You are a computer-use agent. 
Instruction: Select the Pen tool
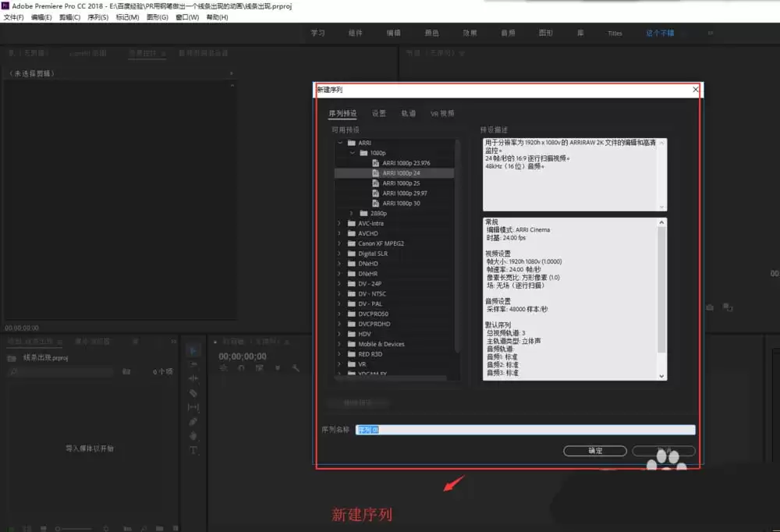pos(193,421)
